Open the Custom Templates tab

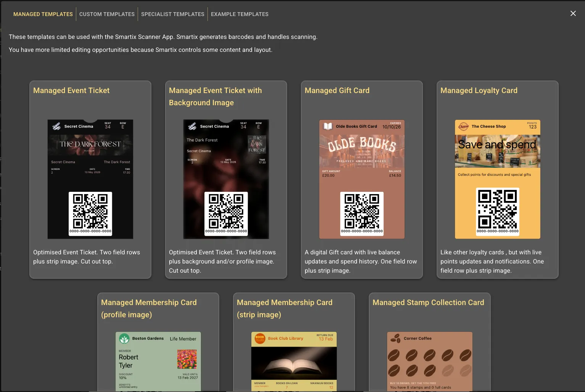(x=107, y=14)
